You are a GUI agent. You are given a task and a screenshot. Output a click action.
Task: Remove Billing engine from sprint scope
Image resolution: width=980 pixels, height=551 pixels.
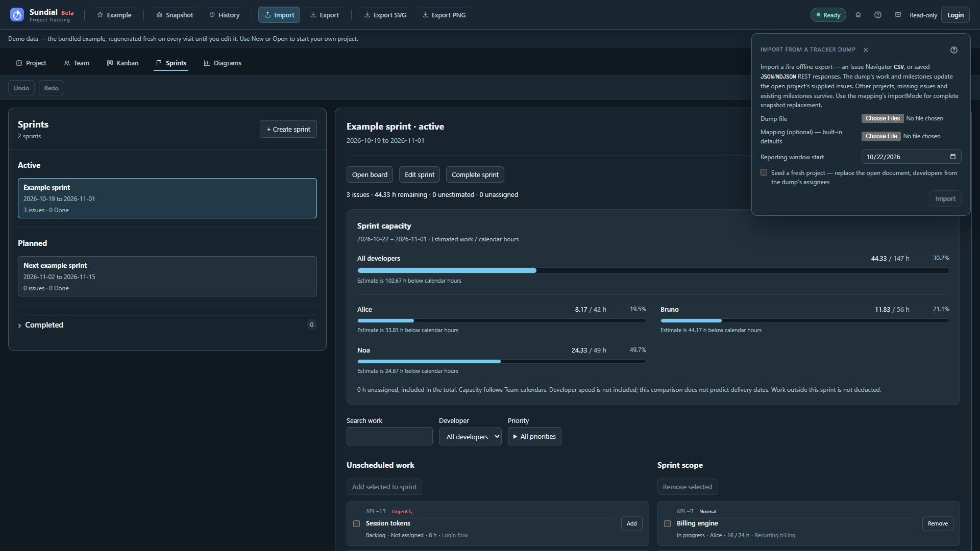point(938,523)
